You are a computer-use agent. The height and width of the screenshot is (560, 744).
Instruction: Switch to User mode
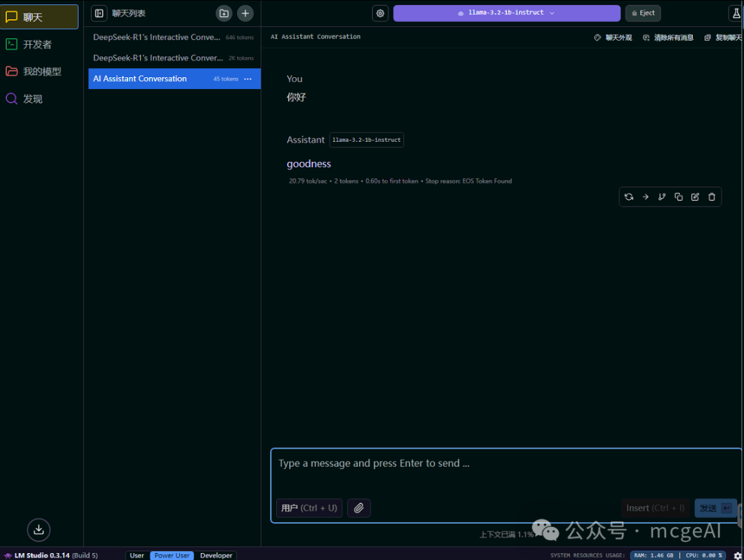click(x=136, y=555)
